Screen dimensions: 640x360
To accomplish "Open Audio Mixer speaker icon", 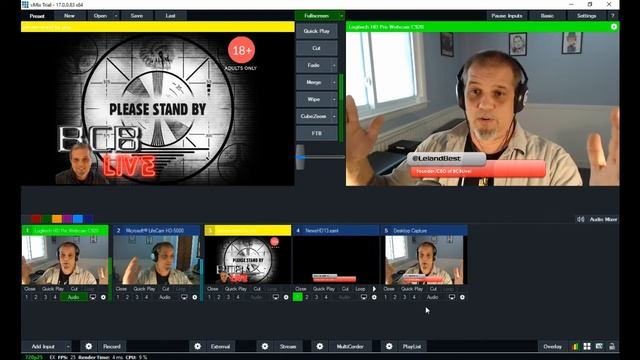I will (580, 219).
